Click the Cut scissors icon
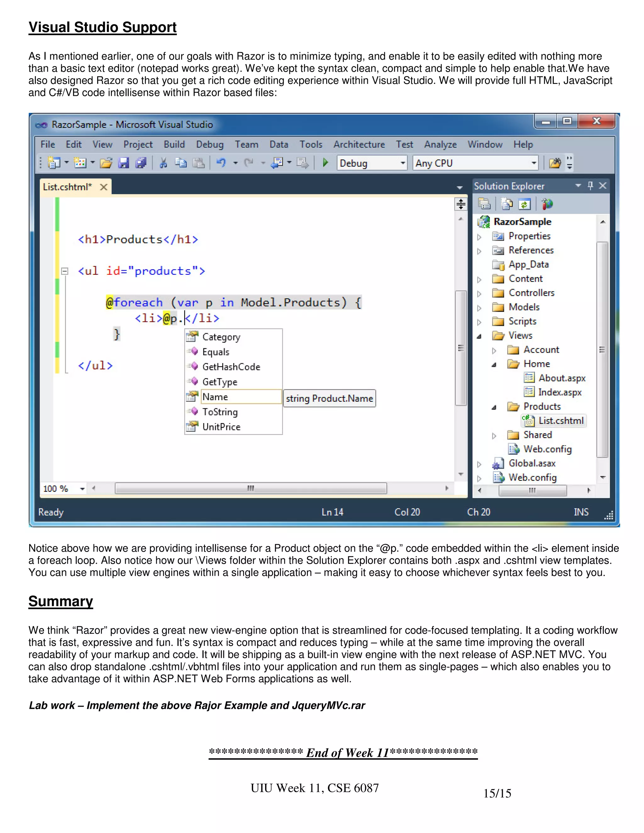 pos(163,163)
